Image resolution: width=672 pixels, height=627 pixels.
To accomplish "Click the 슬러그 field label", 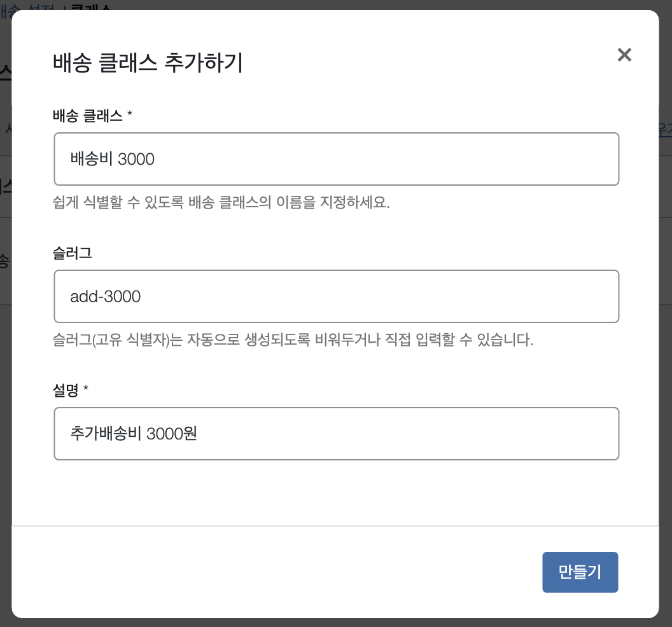I will click(x=73, y=253).
